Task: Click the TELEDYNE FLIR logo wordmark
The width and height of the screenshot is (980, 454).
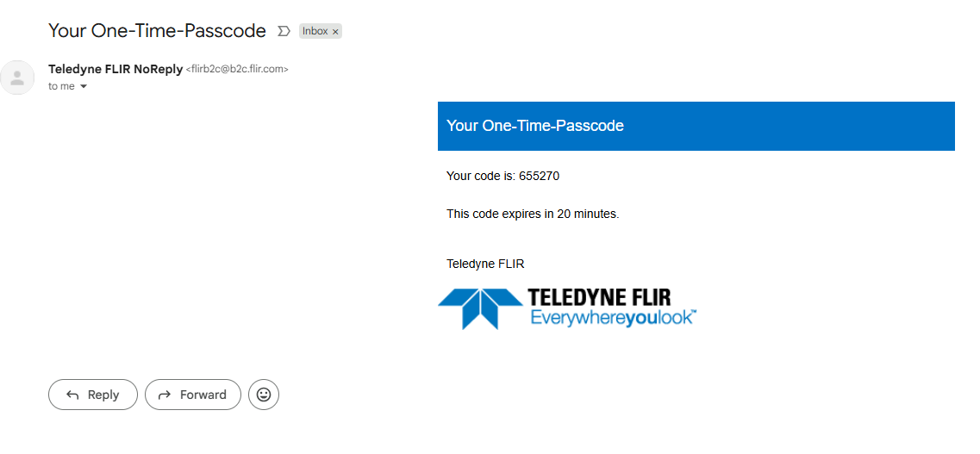Action: pyautogui.click(x=599, y=298)
